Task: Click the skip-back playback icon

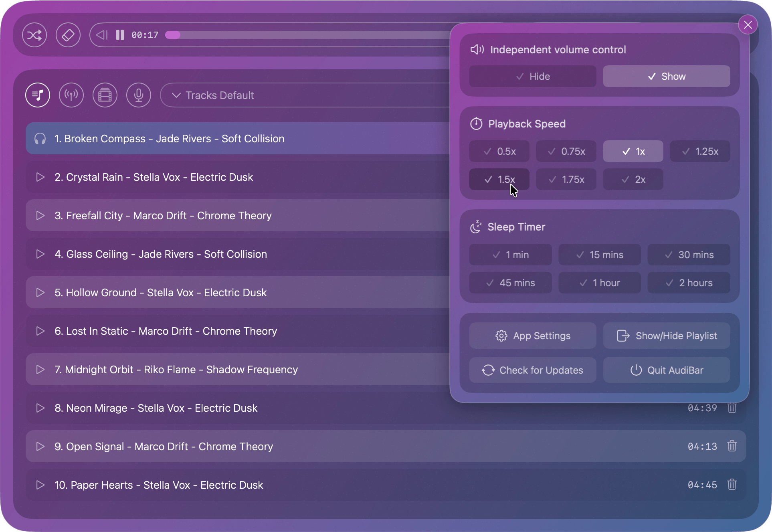Action: click(x=101, y=35)
